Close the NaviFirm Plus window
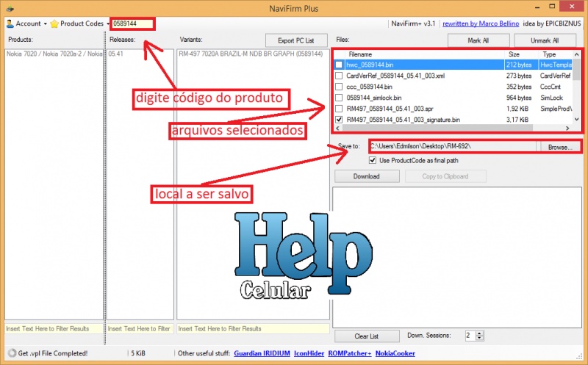 pos(572,7)
